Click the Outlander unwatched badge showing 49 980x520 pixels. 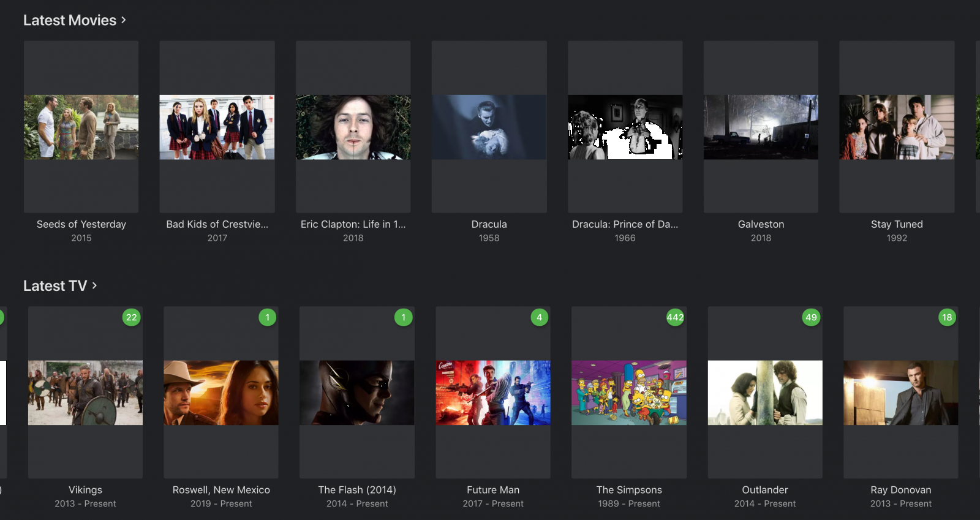coord(812,317)
